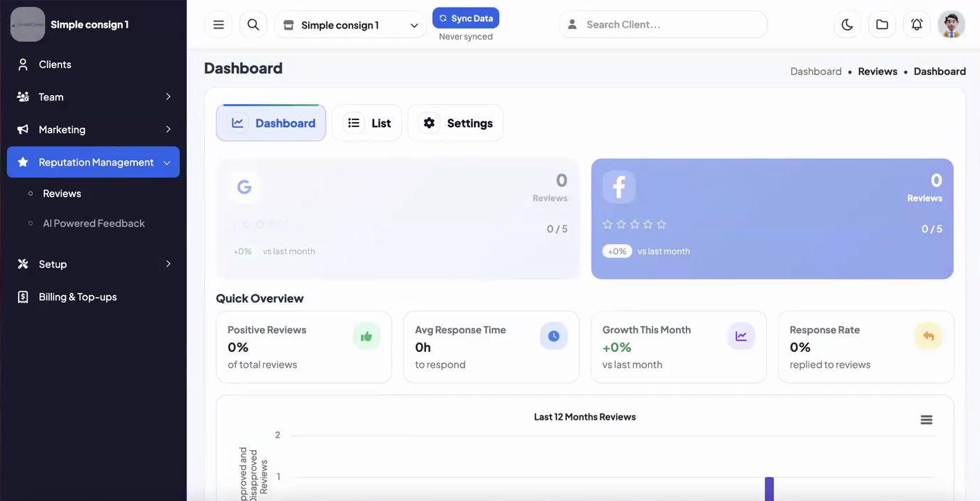The height and width of the screenshot is (501, 980).
Task: Switch to the List tab
Action: [x=366, y=123]
